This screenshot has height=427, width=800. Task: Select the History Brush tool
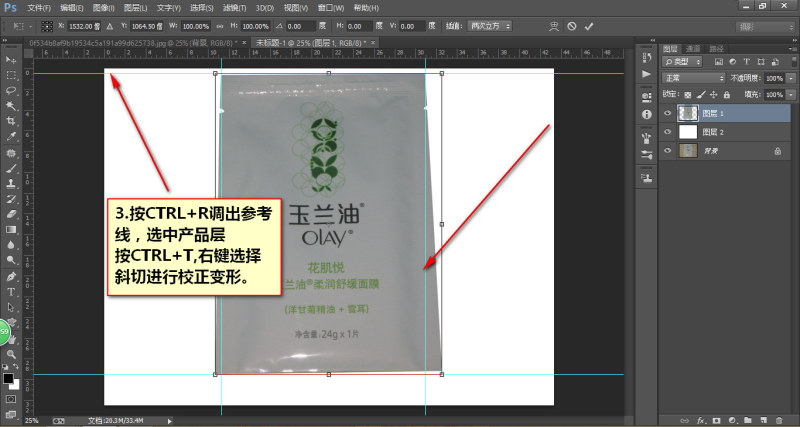tap(11, 199)
